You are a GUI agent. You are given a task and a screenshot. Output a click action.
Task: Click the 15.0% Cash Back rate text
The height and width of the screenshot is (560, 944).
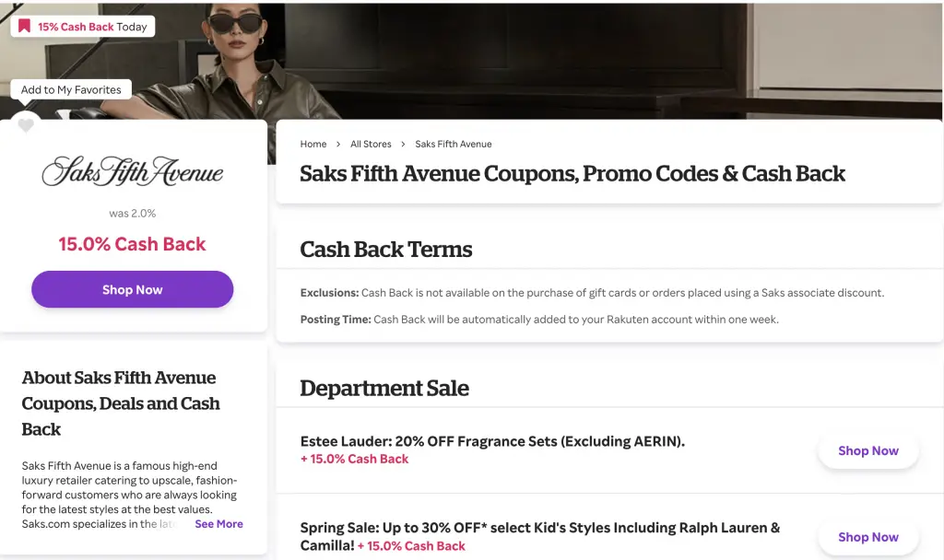pos(132,244)
